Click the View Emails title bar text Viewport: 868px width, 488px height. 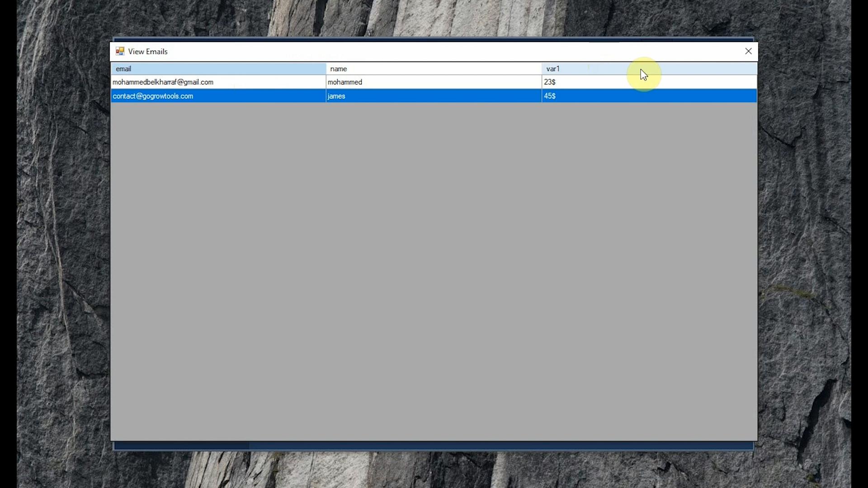coord(148,52)
